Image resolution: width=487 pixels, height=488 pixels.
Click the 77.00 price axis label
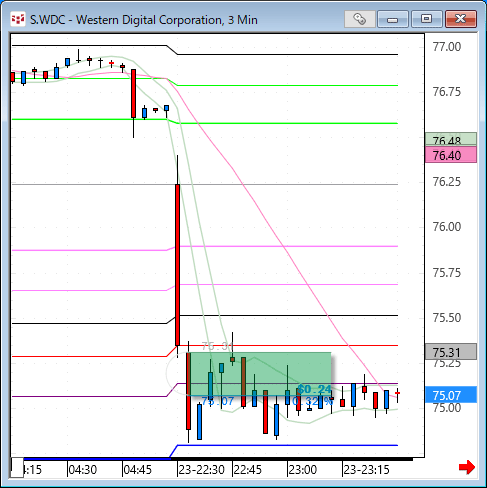447,47
